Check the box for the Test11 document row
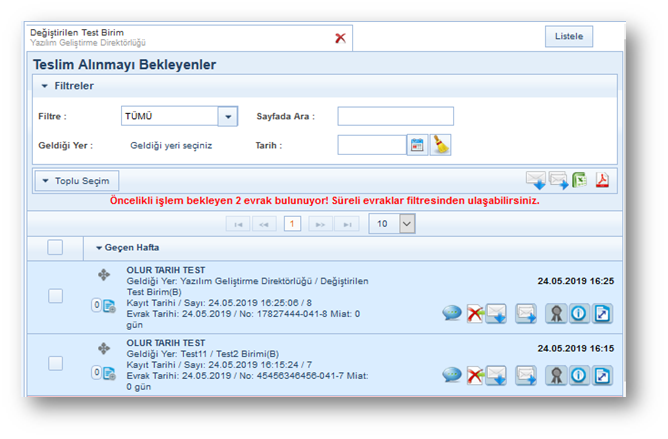 pyautogui.click(x=55, y=363)
